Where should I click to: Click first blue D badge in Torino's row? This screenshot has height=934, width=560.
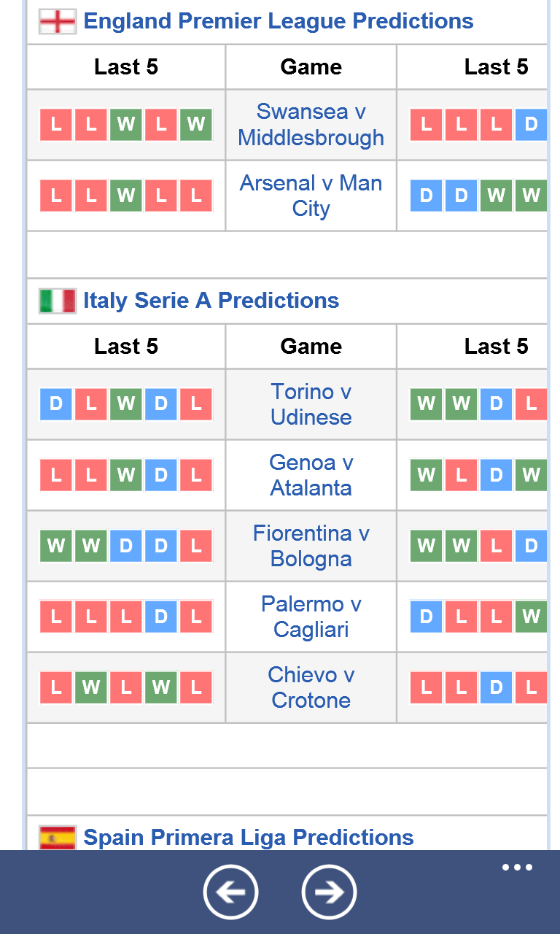pyautogui.click(x=56, y=404)
